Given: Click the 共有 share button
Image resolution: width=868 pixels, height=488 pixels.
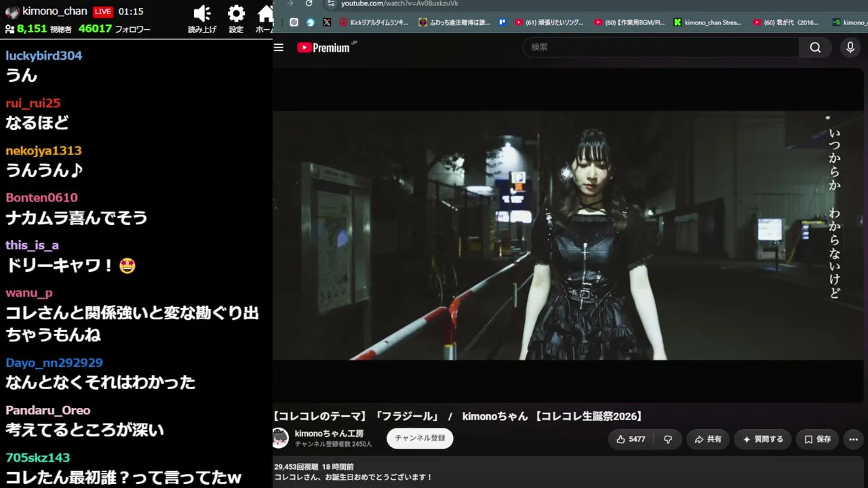Looking at the screenshot, I should coord(707,439).
